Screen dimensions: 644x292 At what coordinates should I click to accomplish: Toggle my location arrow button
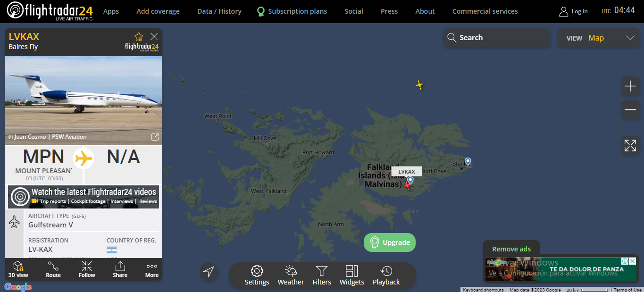coord(209,271)
